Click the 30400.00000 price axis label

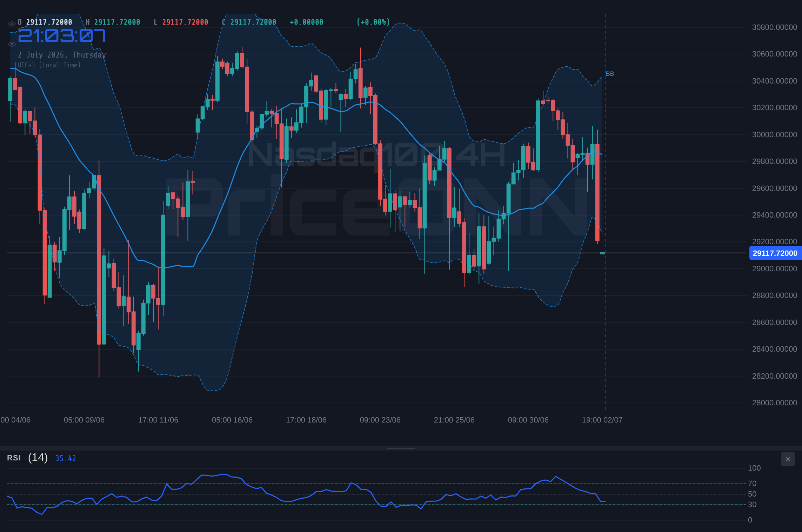pos(774,81)
